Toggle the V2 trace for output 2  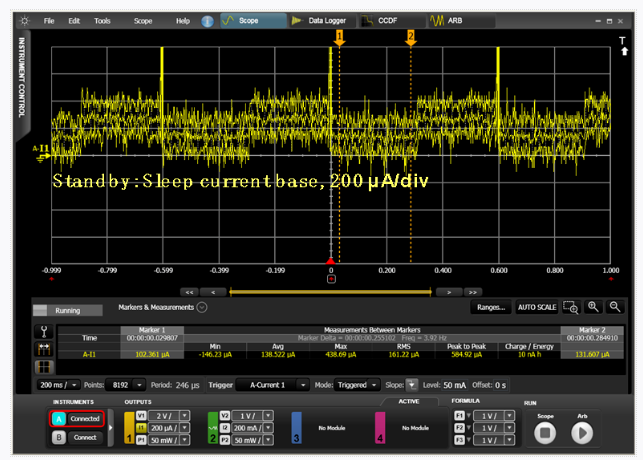[x=225, y=416]
